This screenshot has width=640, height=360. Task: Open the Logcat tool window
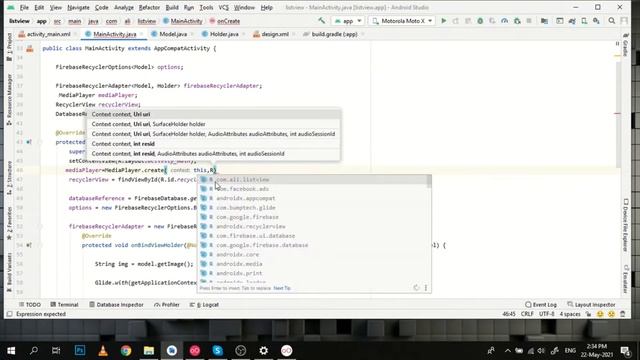click(204, 304)
